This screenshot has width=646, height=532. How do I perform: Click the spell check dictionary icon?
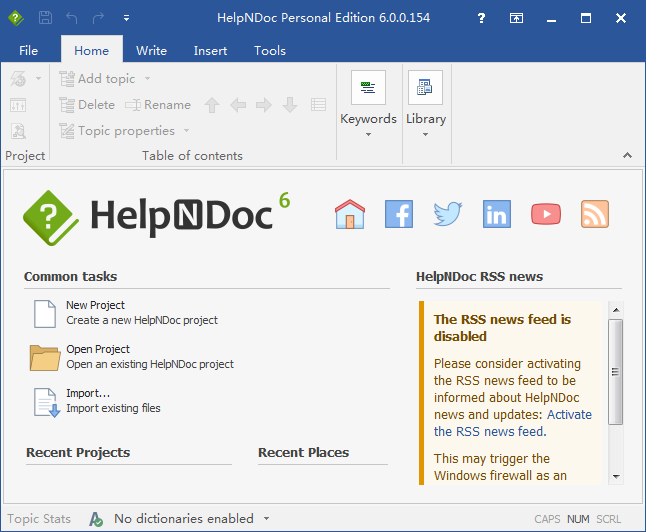96,519
